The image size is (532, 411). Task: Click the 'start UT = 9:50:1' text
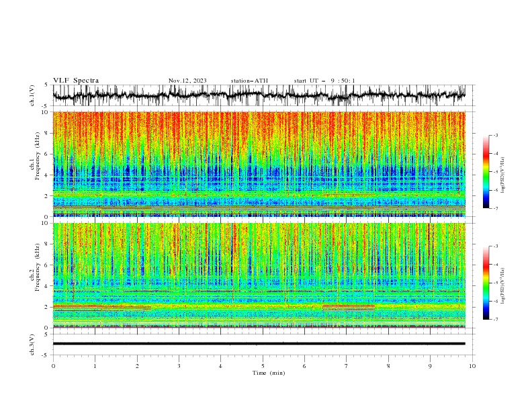[324, 81]
